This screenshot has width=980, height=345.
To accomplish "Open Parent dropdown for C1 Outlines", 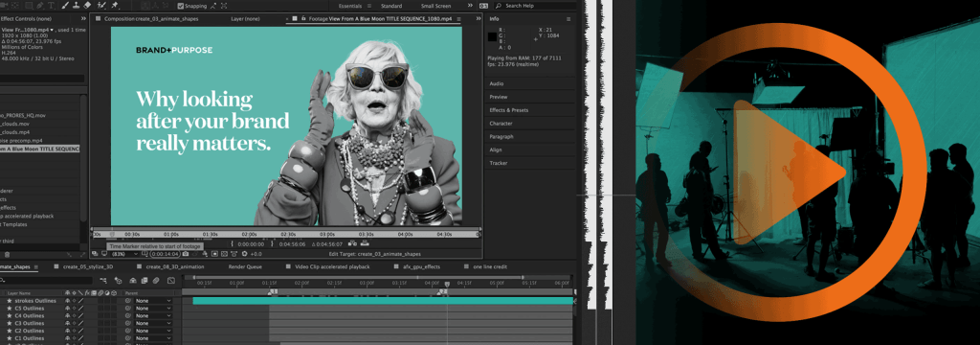I will click(153, 338).
